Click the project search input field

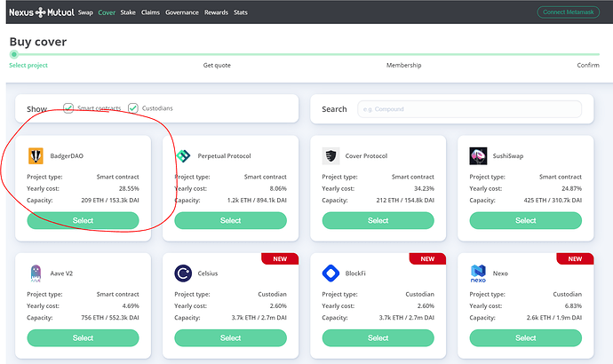click(469, 109)
